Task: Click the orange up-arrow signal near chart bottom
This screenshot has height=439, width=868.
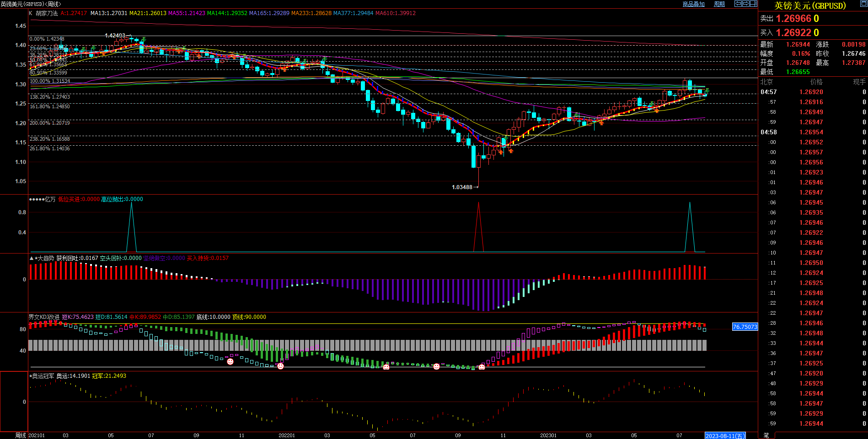Action: pyautogui.click(x=511, y=151)
